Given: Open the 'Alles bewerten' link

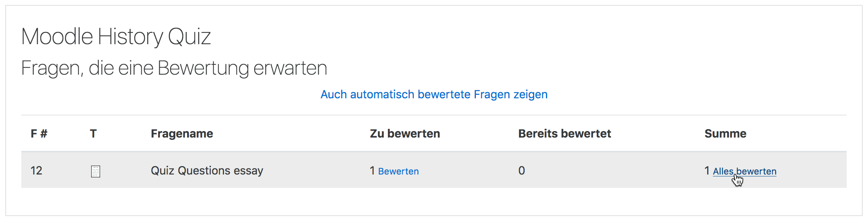Looking at the screenshot, I should [744, 171].
